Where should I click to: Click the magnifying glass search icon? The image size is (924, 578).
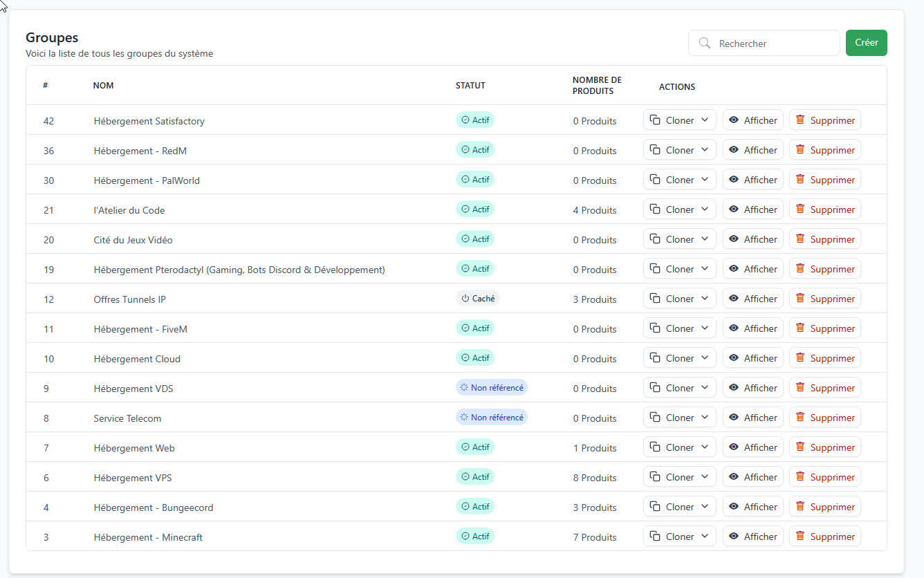click(x=705, y=43)
